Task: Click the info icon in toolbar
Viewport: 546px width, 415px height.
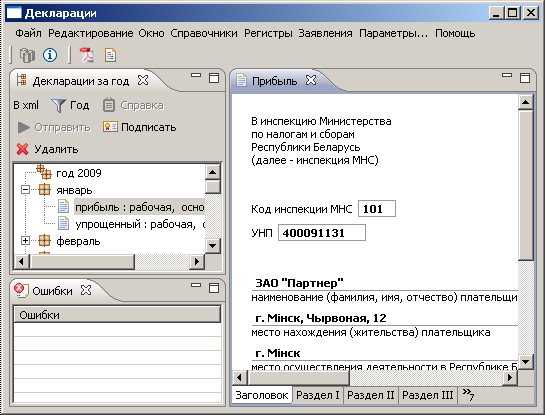Action: tap(50, 55)
